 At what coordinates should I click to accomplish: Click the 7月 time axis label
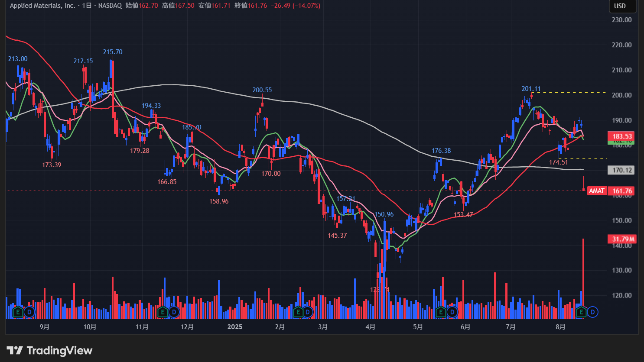tap(511, 327)
